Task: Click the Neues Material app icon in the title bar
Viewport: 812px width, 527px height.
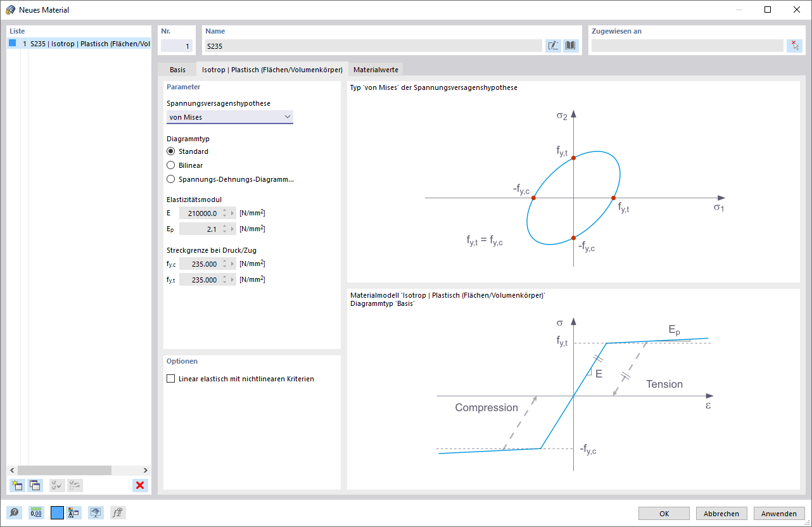Action: click(x=10, y=10)
